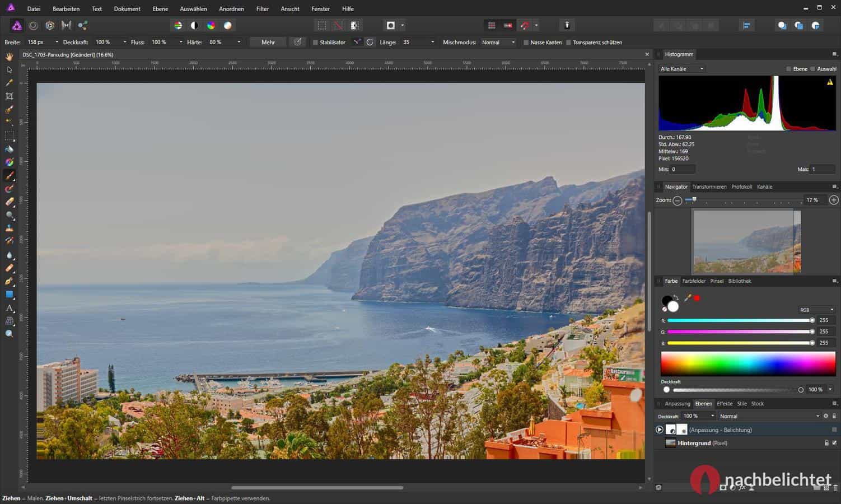
Task: Click the color spectrum bar in Farbe panel
Action: [x=747, y=363]
